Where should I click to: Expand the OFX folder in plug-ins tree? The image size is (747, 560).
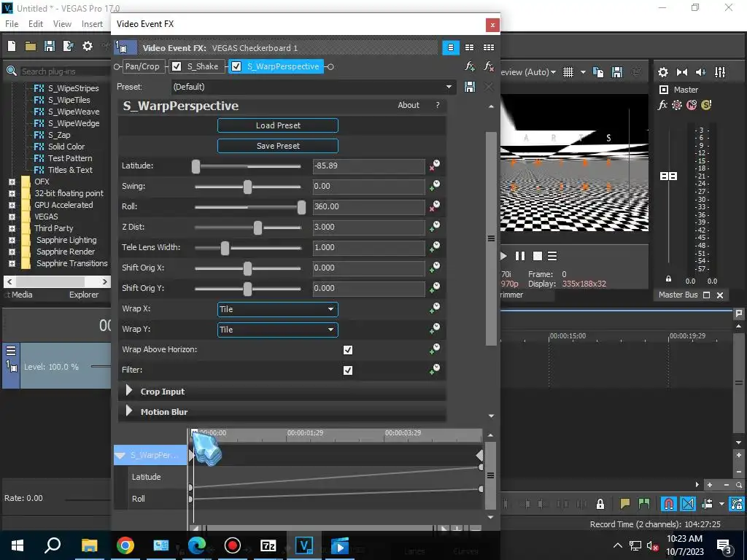tap(12, 182)
